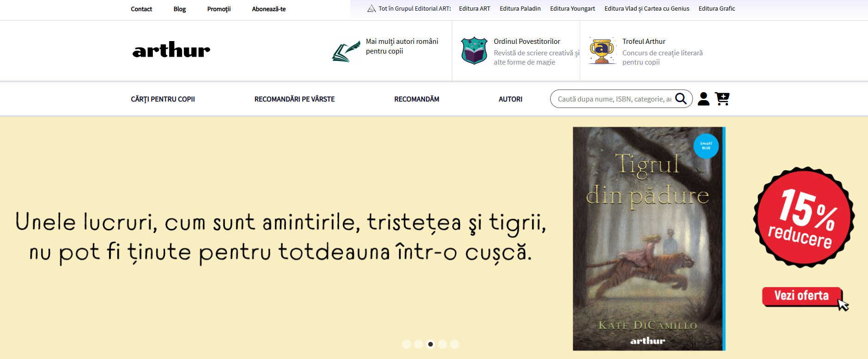Image resolution: width=868 pixels, height=359 pixels.
Task: Select the second carousel slide dot
Action: (419, 344)
